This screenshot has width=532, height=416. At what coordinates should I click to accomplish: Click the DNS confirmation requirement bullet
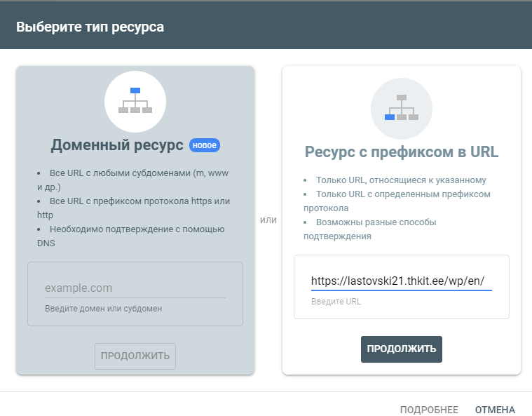point(134,236)
